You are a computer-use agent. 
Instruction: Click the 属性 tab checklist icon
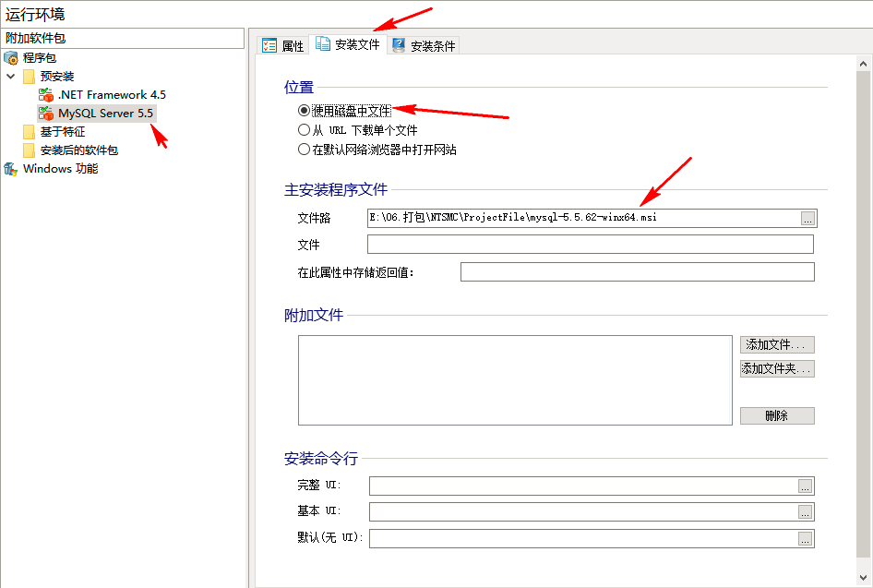(268, 44)
